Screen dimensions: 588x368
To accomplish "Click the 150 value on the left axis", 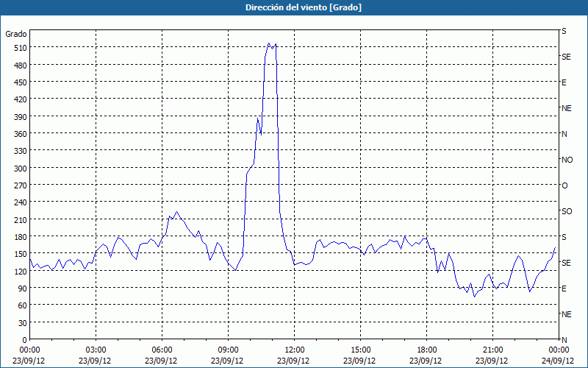I will pyautogui.click(x=21, y=254).
